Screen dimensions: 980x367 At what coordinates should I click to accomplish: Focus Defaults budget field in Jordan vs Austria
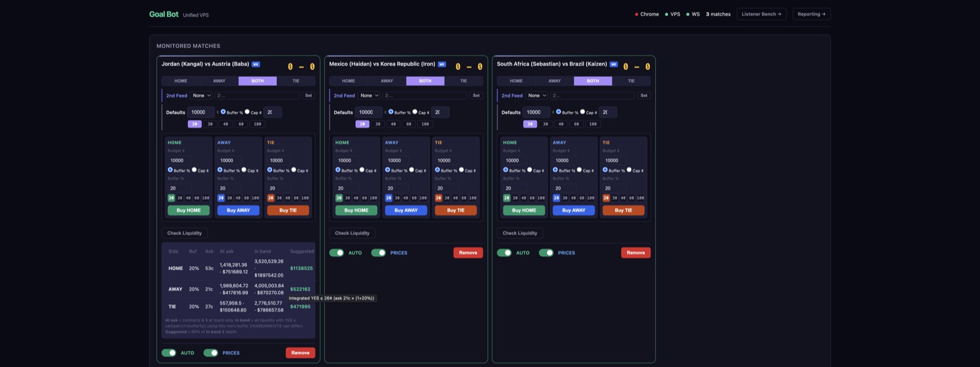pos(201,112)
